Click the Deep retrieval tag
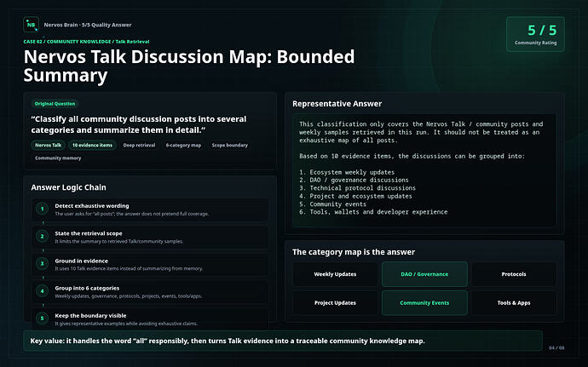The width and height of the screenshot is (588, 367). tap(139, 145)
